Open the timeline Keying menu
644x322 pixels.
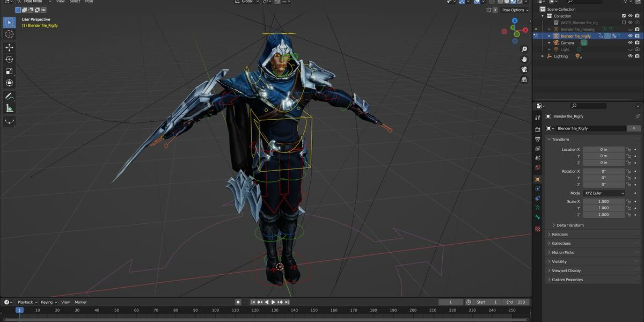pyautogui.click(x=49, y=302)
